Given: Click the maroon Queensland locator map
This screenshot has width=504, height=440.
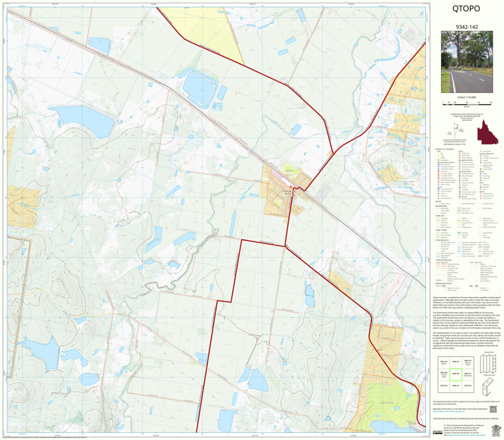Looking at the screenshot, I should click(488, 132).
